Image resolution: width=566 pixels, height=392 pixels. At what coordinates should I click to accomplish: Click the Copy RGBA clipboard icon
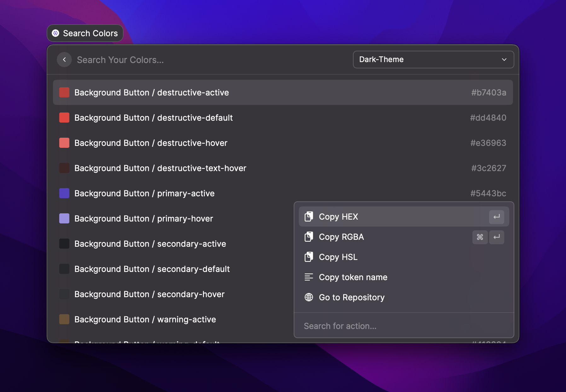tap(309, 237)
